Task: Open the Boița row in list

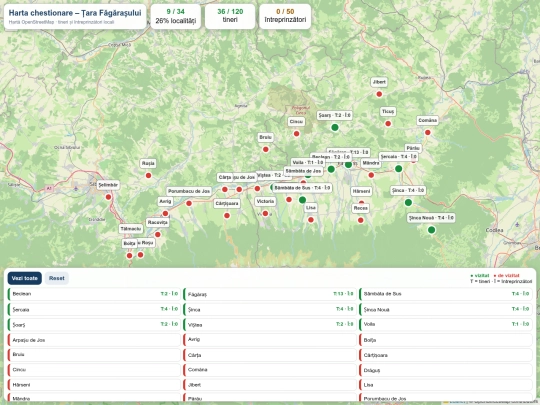Action: point(446,340)
